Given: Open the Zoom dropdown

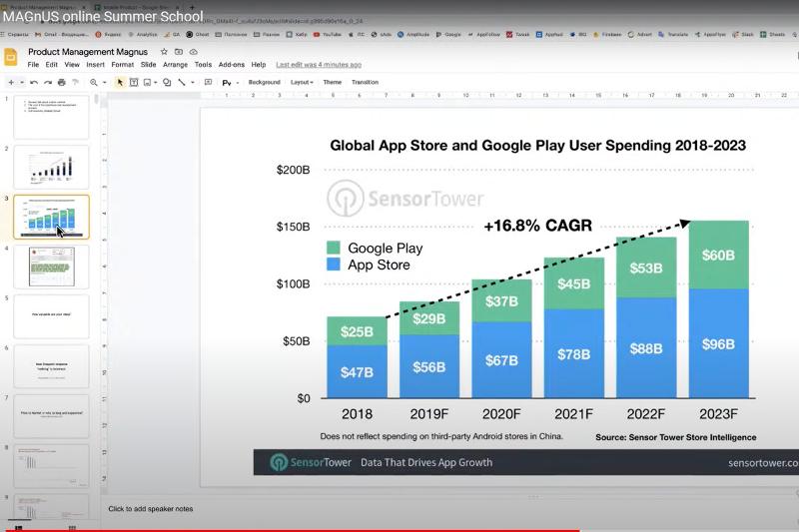Looking at the screenshot, I should [x=96, y=82].
